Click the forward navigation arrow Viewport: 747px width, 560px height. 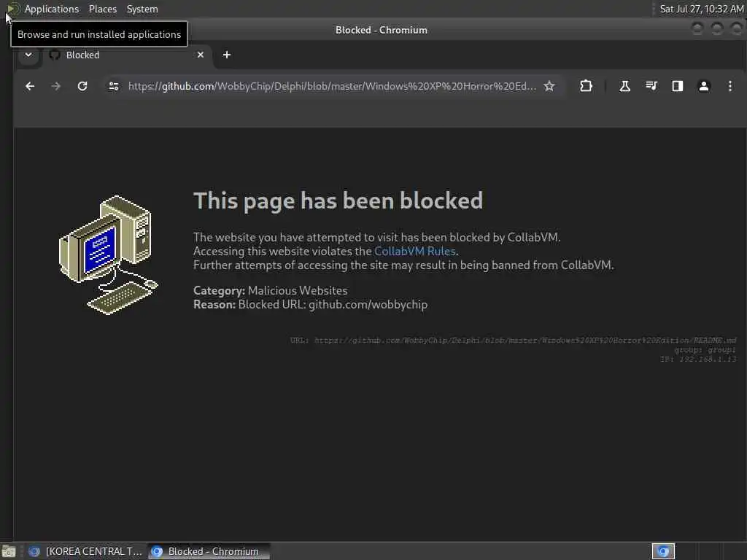coord(55,86)
